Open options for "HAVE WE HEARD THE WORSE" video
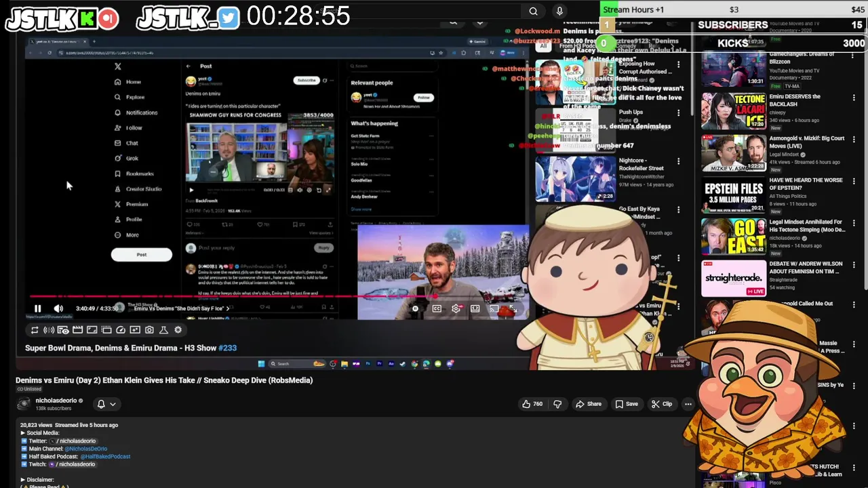The height and width of the screenshot is (488, 868). (854, 182)
